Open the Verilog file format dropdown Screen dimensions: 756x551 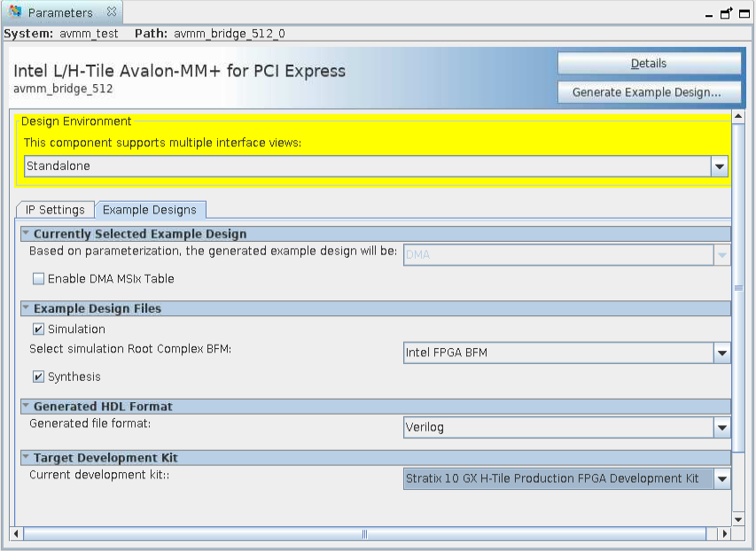coord(721,428)
